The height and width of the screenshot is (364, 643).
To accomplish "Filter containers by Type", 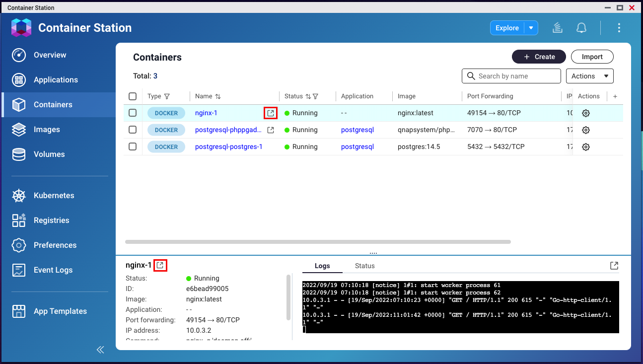I will (167, 96).
